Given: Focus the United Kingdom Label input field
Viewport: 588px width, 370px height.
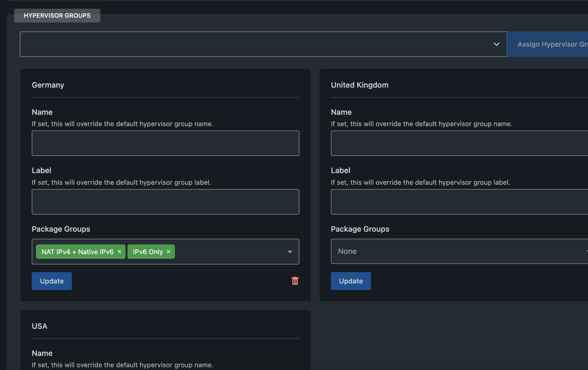Looking at the screenshot, I should point(459,202).
